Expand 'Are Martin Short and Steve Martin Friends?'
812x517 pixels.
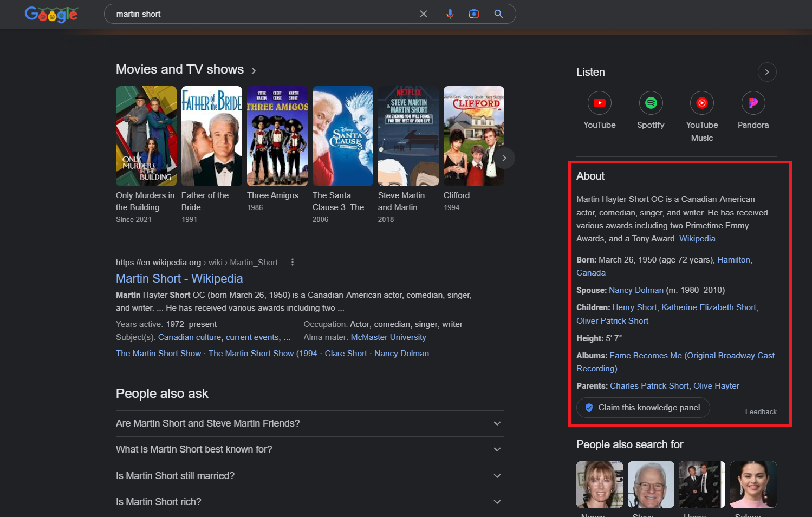click(310, 423)
